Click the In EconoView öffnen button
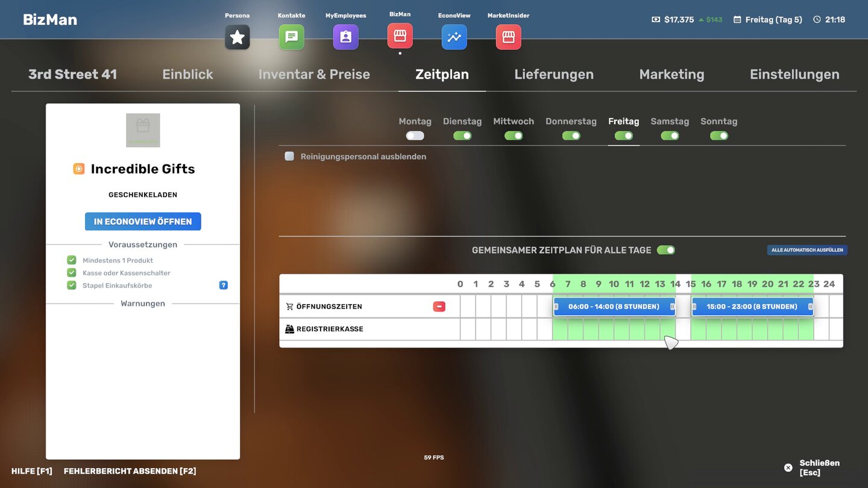 tap(143, 221)
